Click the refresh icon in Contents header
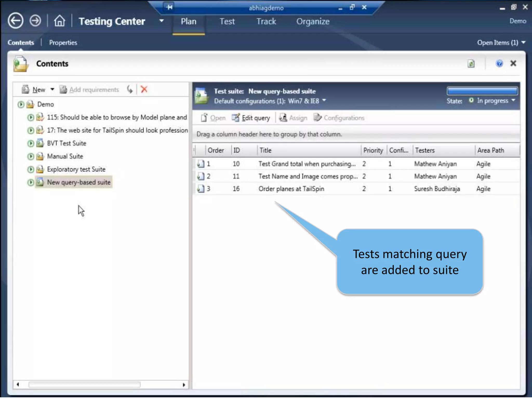Image resolution: width=532 pixels, height=399 pixels. [471, 64]
